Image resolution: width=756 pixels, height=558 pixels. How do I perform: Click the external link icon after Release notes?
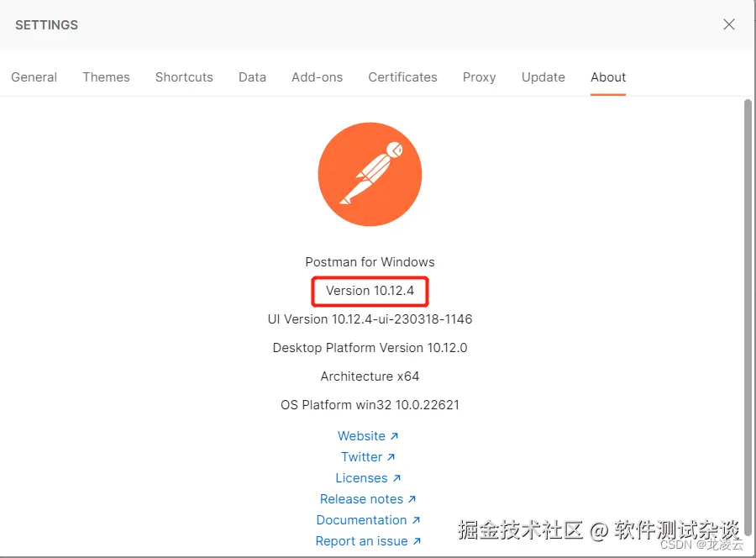point(411,498)
